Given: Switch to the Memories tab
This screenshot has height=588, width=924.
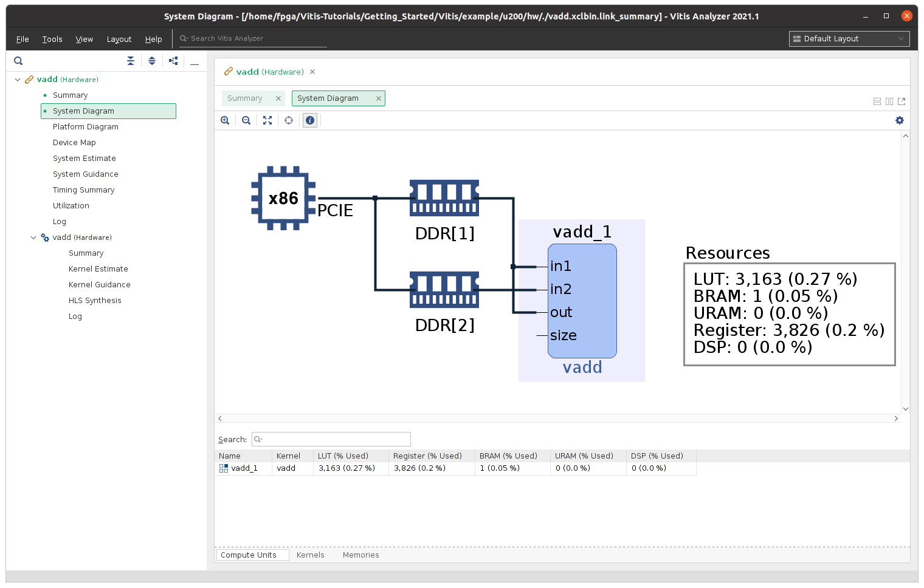Looking at the screenshot, I should pyautogui.click(x=361, y=555).
